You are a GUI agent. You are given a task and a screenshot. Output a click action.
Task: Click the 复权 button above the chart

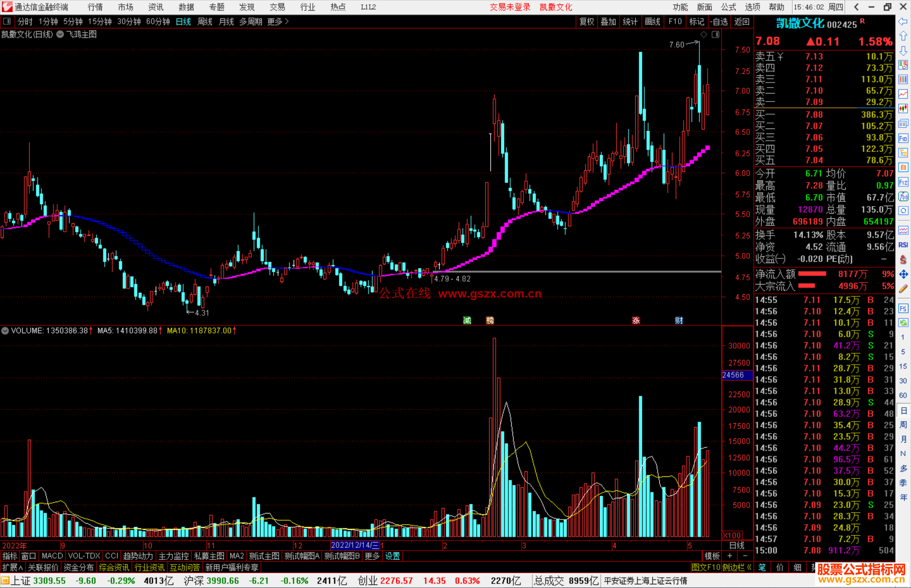586,21
